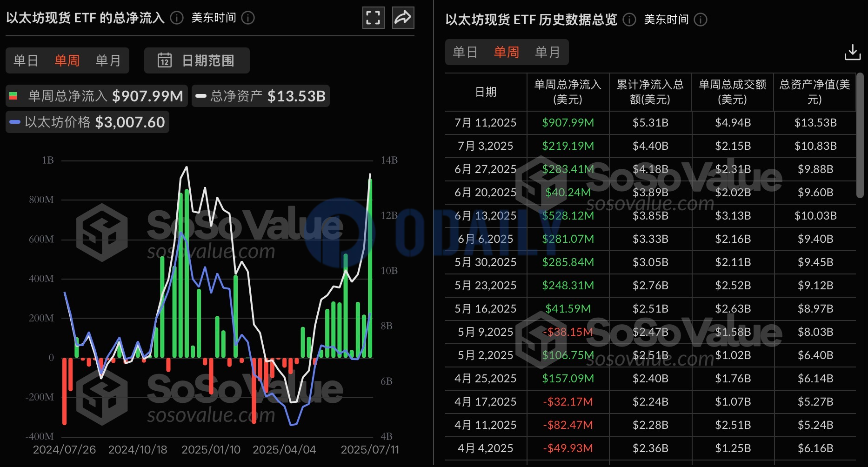Click the download data icon
This screenshot has width=868, height=467.
click(x=852, y=52)
